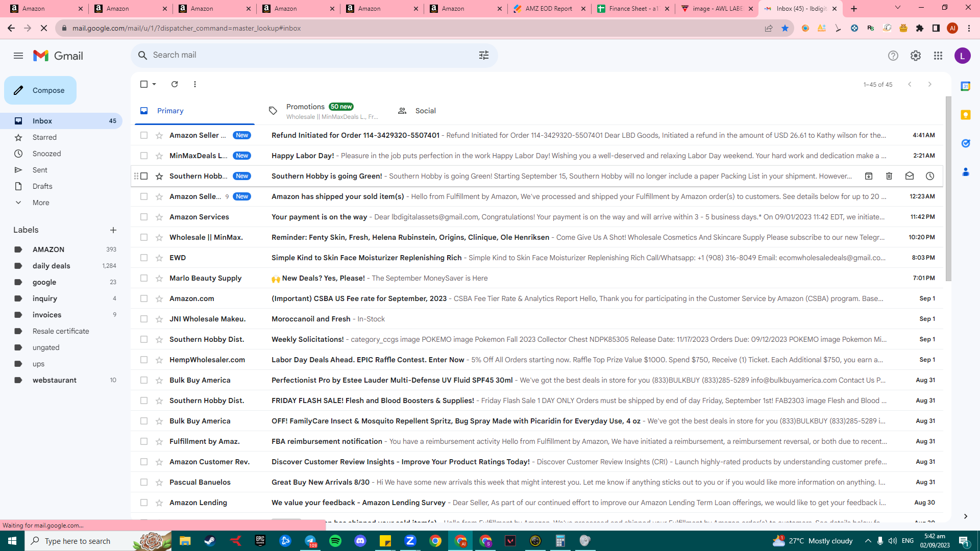Open the More options three-dot menu in mail toolbar
Viewport: 980px width, 551px height.
tap(195, 84)
